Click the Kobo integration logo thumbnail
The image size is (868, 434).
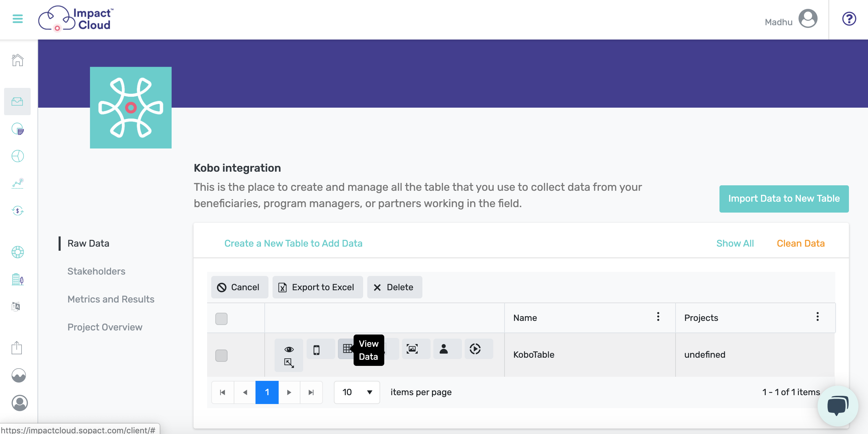click(131, 108)
